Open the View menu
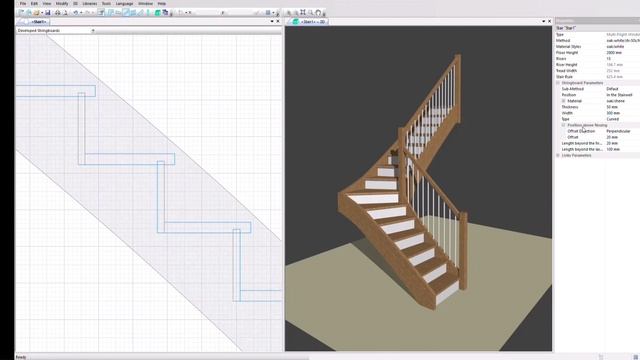Viewport: 640px width, 360px height. click(x=47, y=3)
